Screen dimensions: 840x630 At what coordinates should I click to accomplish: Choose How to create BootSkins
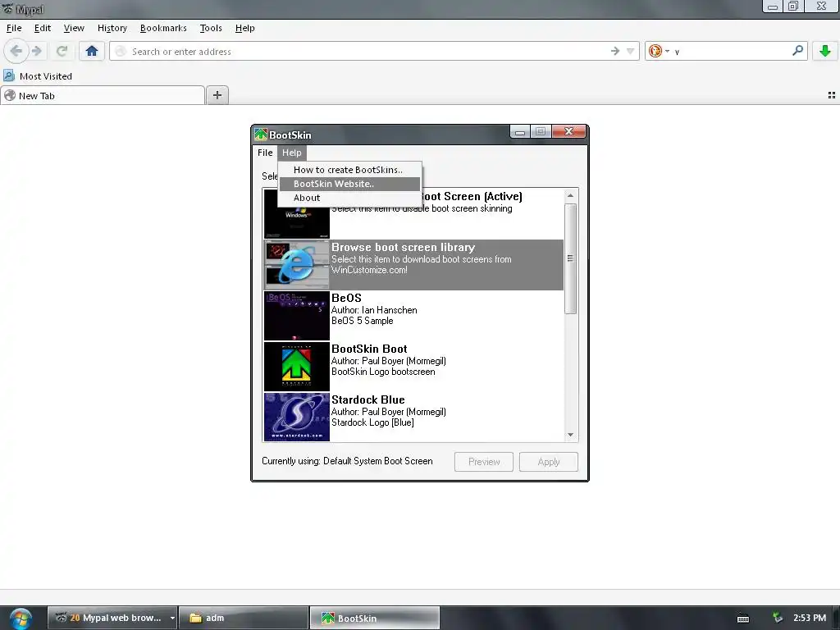coord(349,170)
